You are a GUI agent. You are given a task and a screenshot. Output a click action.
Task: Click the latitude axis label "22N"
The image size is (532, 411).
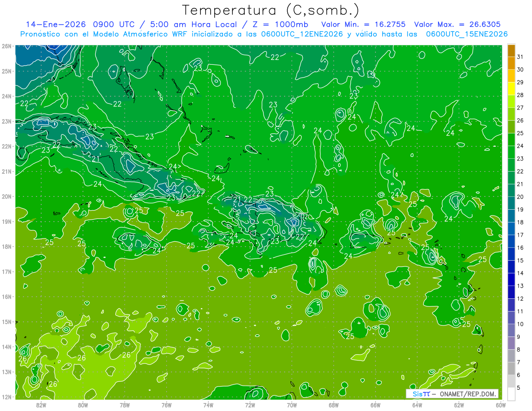7,146
